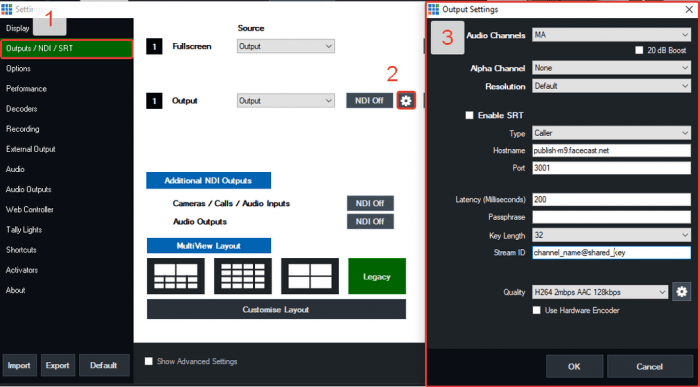Open the Alpha Channel dropdown
Screen dimensions: 700x387
[x=611, y=68]
